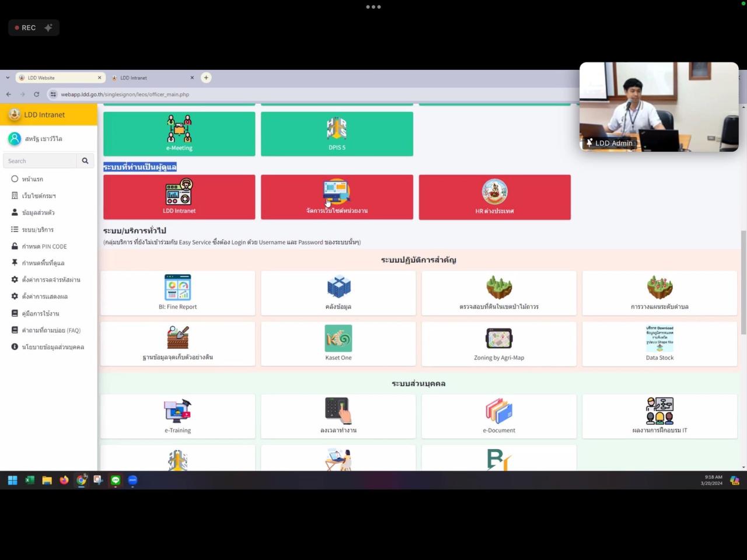Open the HR ต่างประเทศ tile
747x560 pixels.
click(494, 197)
